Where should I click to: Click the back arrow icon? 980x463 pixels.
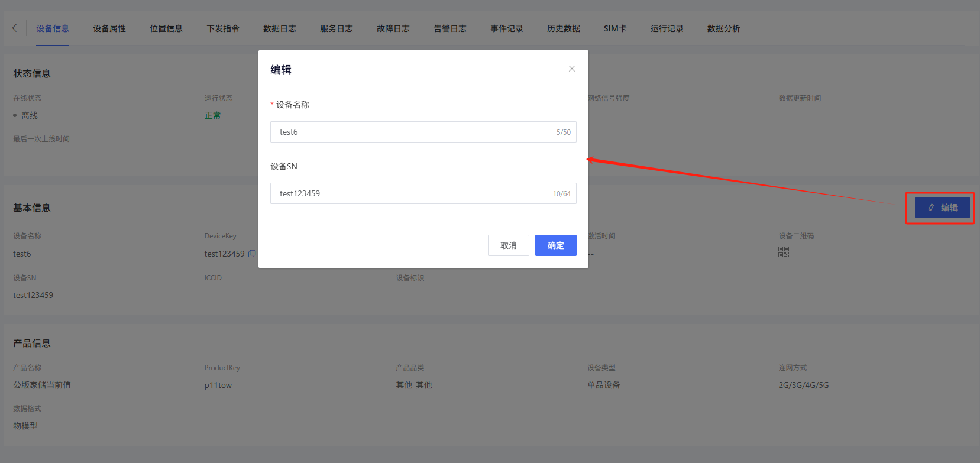click(15, 28)
